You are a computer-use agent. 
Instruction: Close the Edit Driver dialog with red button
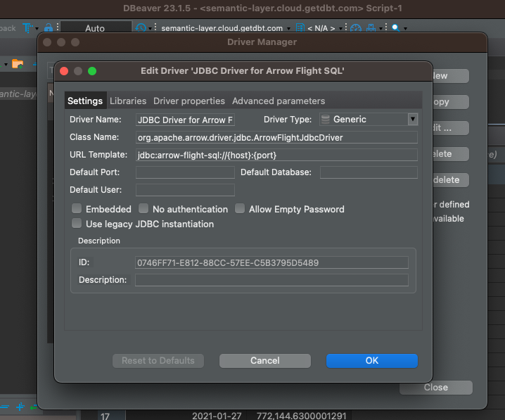pyautogui.click(x=64, y=71)
